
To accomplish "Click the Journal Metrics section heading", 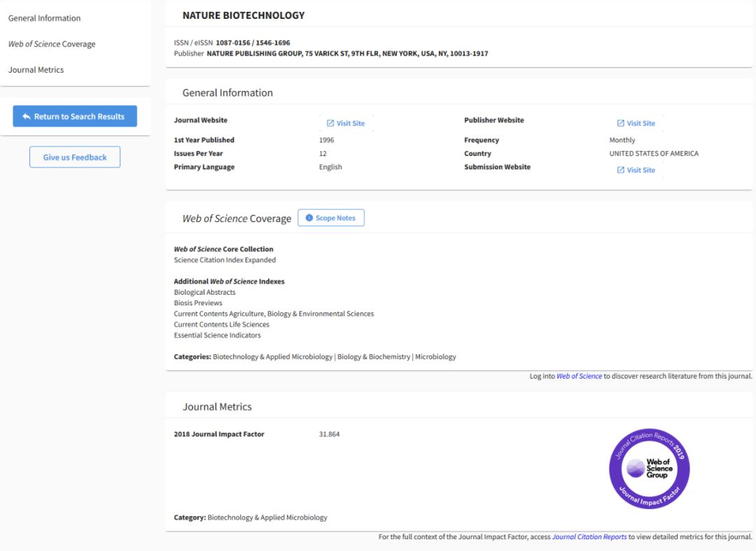I will (217, 407).
